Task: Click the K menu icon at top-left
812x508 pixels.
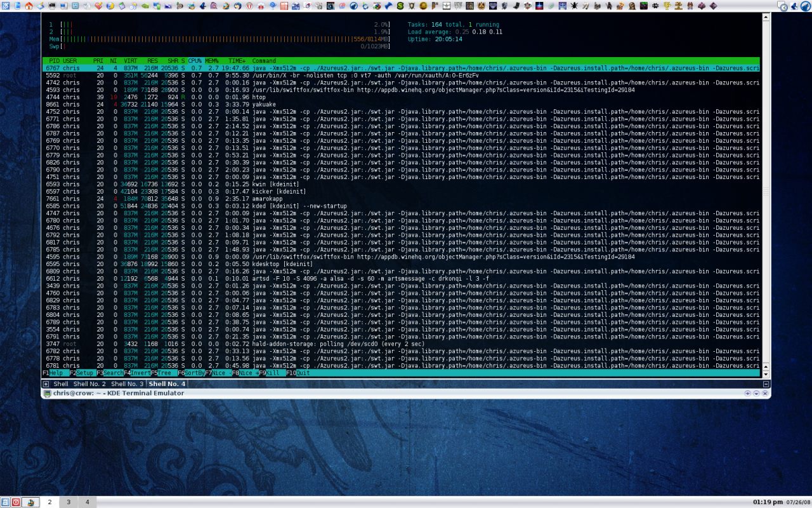Action: pos(5,6)
